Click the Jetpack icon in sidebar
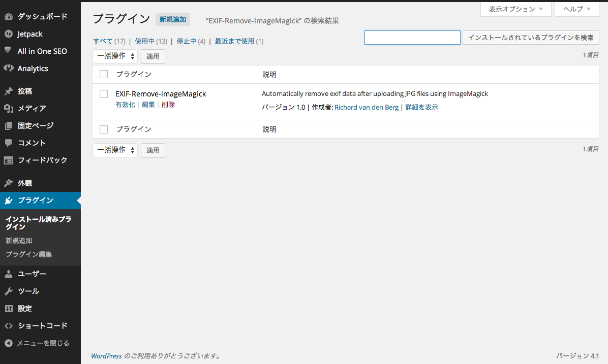 click(x=9, y=34)
